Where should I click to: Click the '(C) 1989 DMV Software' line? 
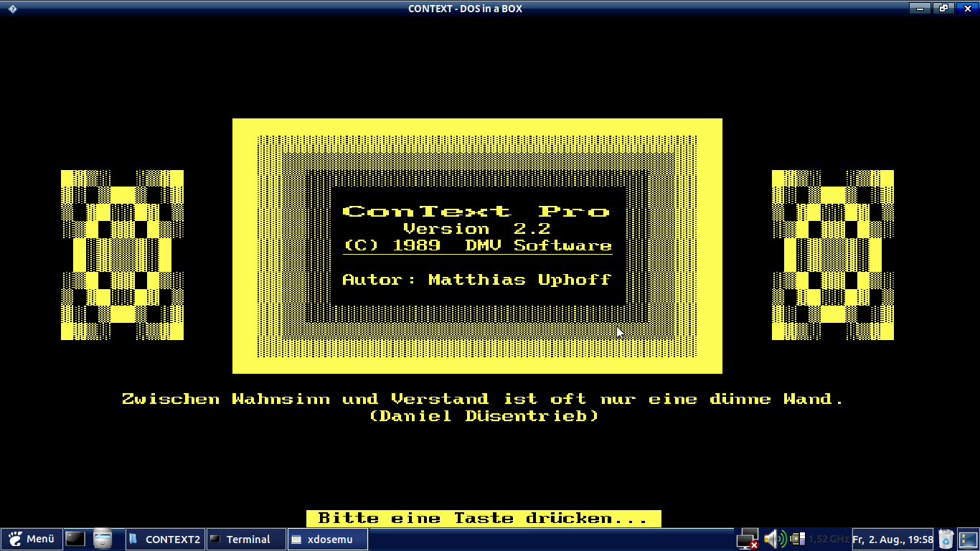[478, 245]
